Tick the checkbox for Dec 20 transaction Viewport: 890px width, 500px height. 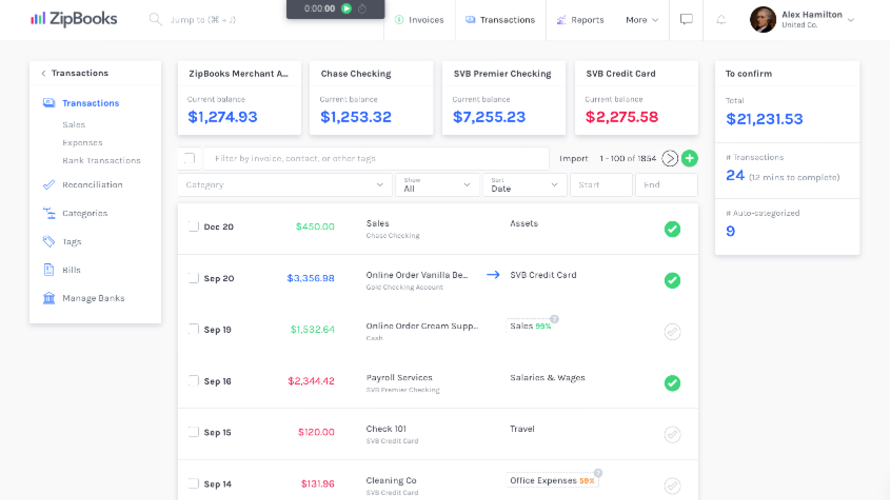(x=194, y=227)
